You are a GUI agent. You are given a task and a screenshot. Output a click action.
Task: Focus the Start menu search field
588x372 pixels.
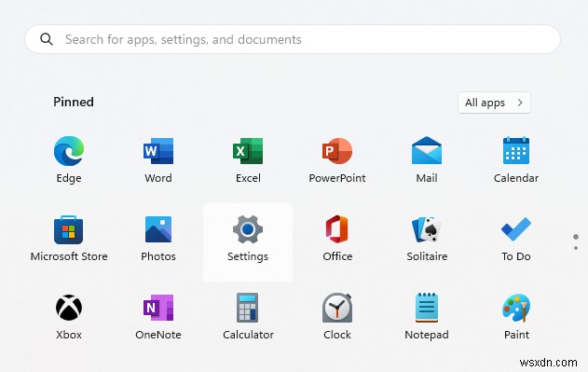[293, 39]
